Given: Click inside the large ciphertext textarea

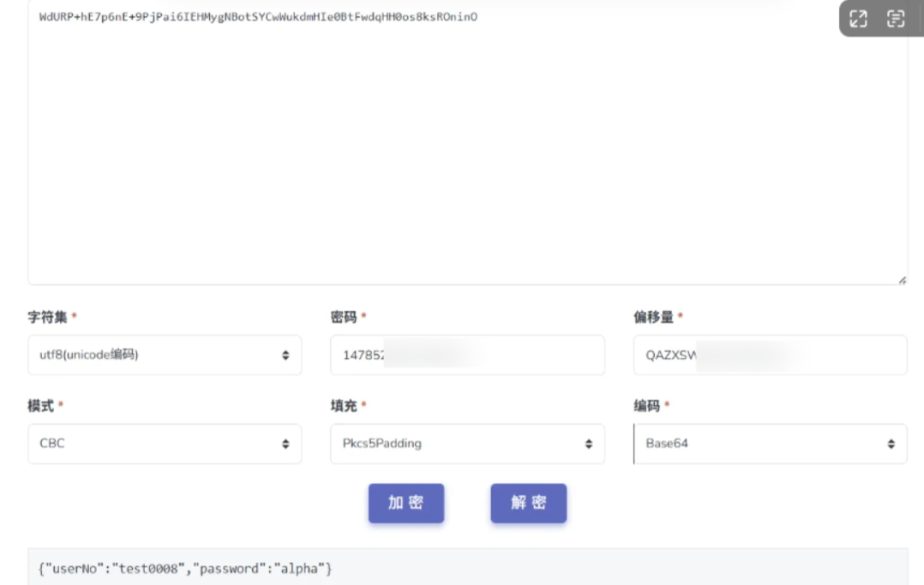Looking at the screenshot, I should (467, 146).
